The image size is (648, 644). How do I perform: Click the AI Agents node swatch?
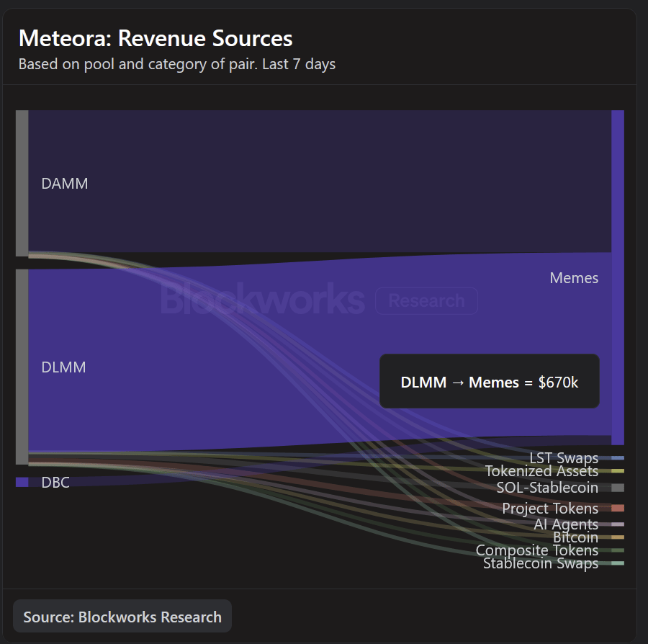(x=618, y=524)
